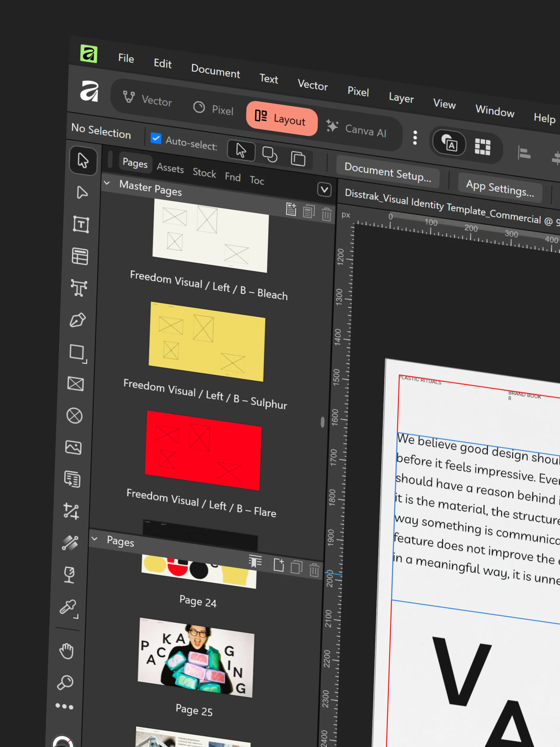Select the Artistic Text tool

pyautogui.click(x=79, y=288)
